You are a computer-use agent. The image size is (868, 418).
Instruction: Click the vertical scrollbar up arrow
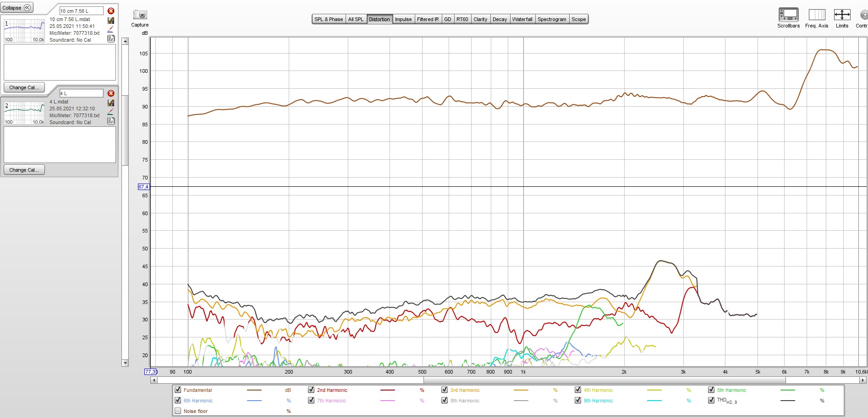pos(125,41)
